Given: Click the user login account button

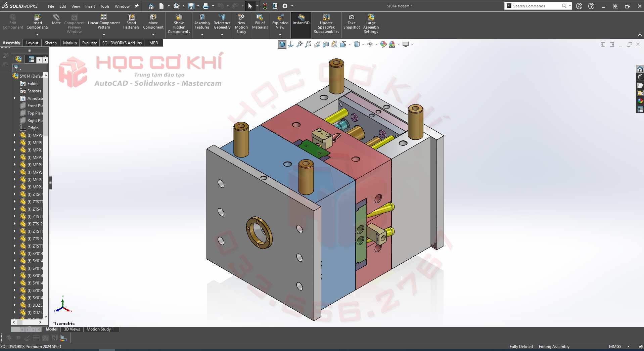Looking at the screenshot, I should (579, 6).
